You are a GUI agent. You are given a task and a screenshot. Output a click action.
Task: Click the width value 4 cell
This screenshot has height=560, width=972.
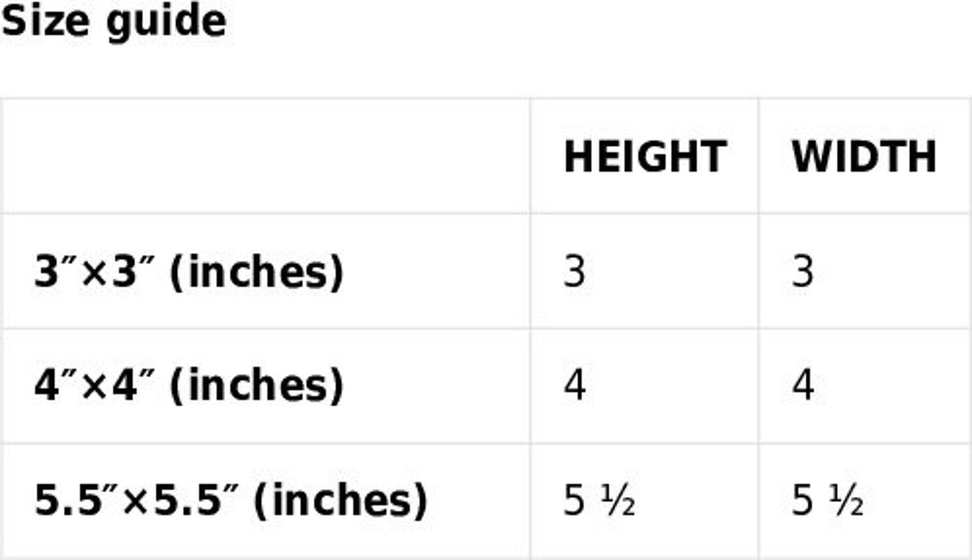pyautogui.click(x=803, y=386)
